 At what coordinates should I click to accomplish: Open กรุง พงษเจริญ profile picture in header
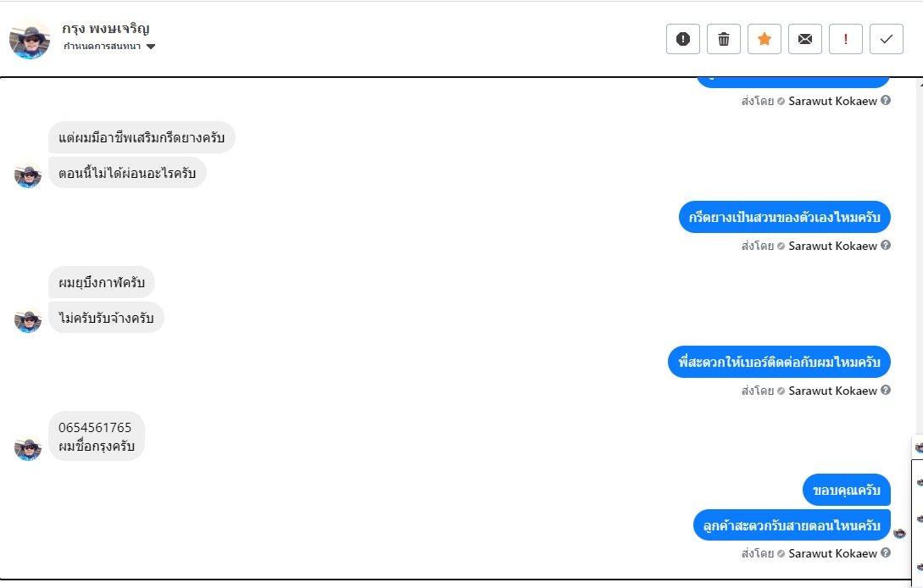click(x=30, y=39)
